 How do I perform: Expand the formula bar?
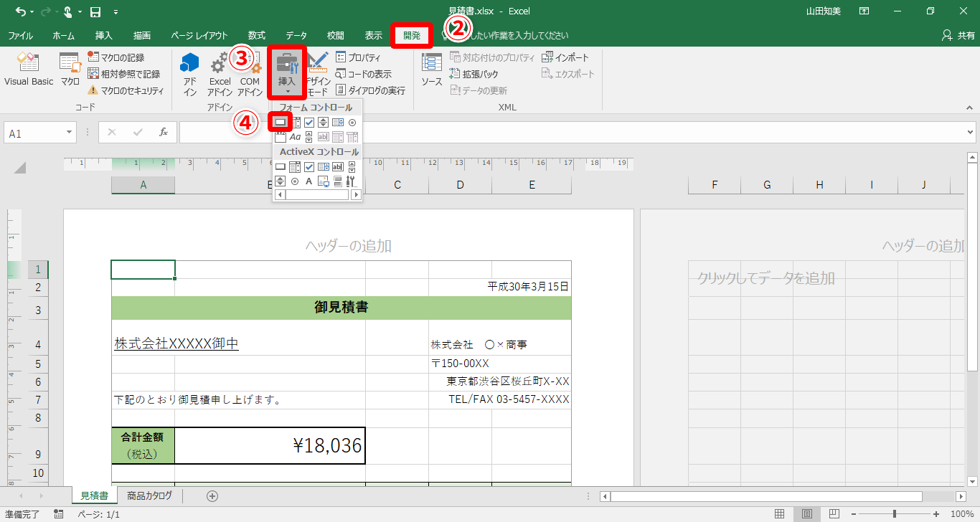click(971, 133)
